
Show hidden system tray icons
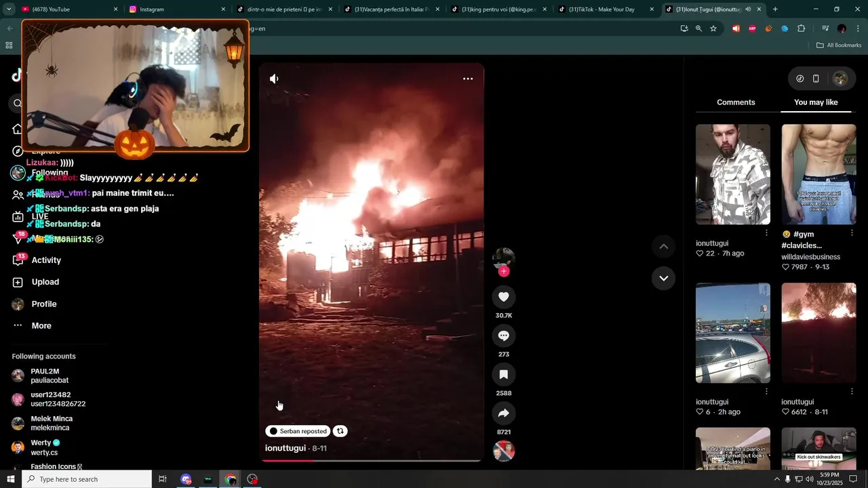[776, 479]
